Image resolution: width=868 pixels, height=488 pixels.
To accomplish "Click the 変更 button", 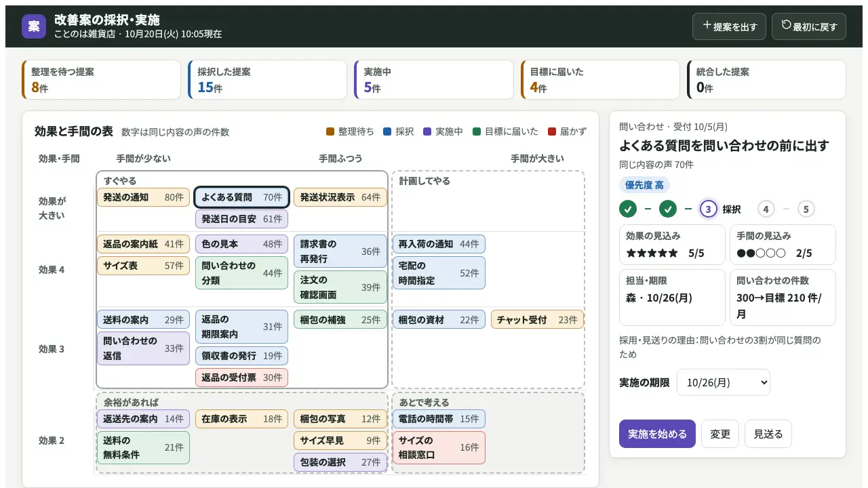I will (x=720, y=434).
